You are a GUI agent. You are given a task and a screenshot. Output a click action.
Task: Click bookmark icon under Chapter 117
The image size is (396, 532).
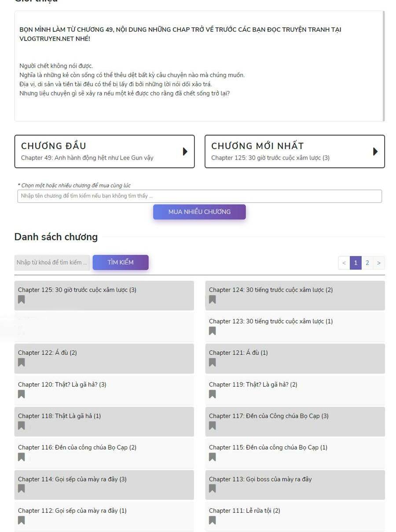tap(212, 426)
